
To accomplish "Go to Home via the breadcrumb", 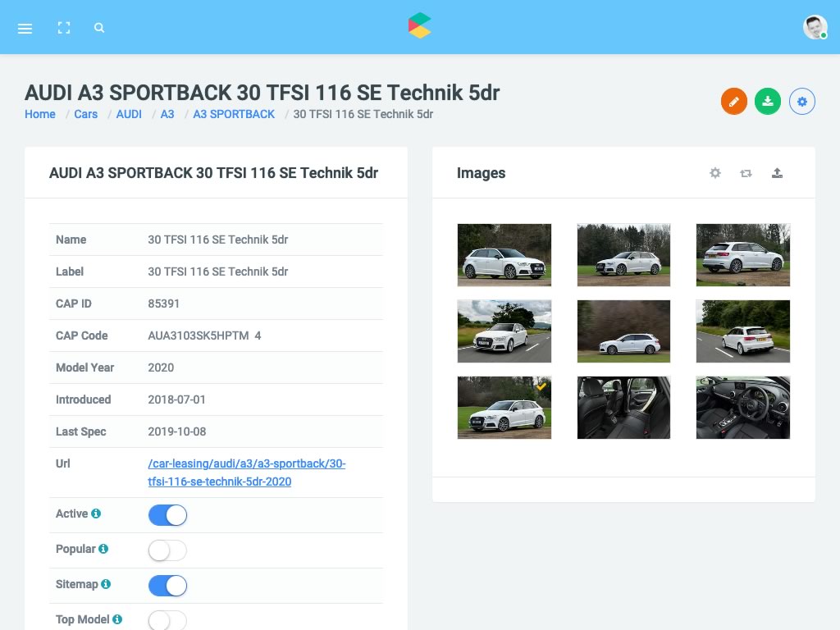I will tap(39, 114).
